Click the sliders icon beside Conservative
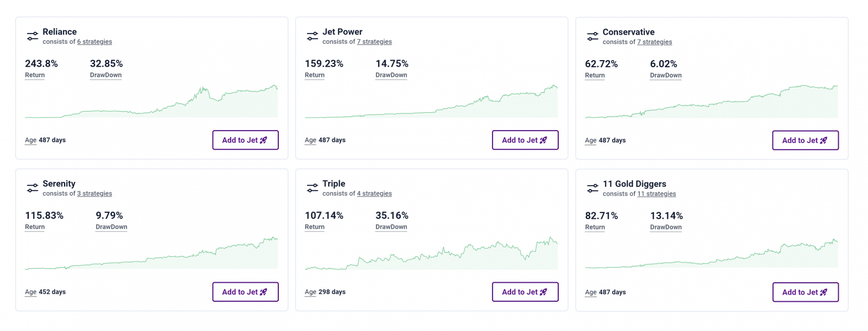This screenshot has height=331, width=868. 592,36
